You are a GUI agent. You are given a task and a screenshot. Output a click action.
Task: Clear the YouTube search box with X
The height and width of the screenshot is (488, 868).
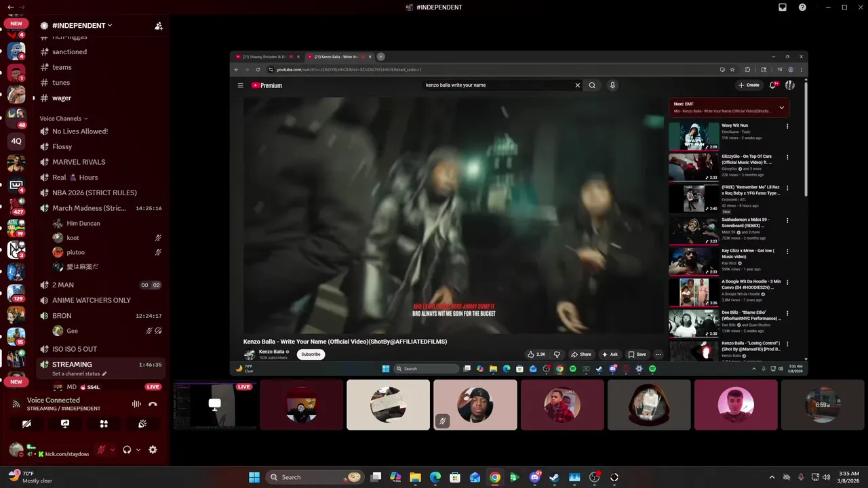[578, 85]
